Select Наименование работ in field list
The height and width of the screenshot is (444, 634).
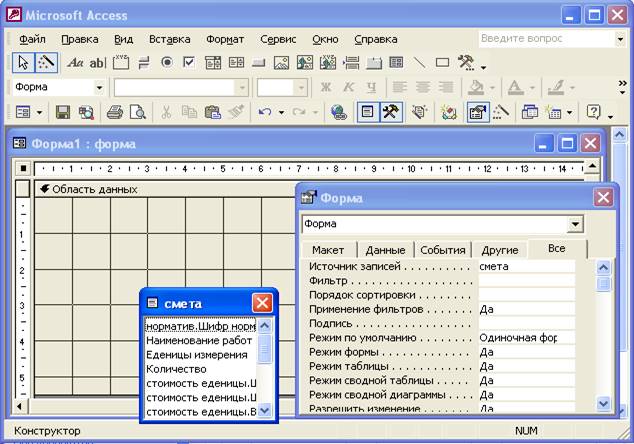(199, 340)
